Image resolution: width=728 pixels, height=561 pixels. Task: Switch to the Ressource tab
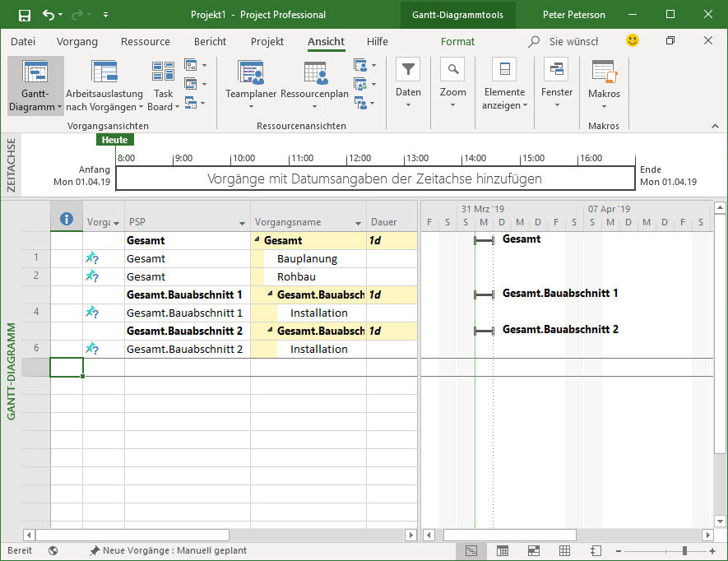click(146, 42)
